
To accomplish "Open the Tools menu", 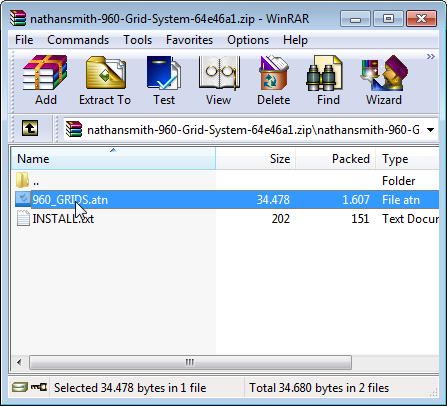I will coord(137,40).
